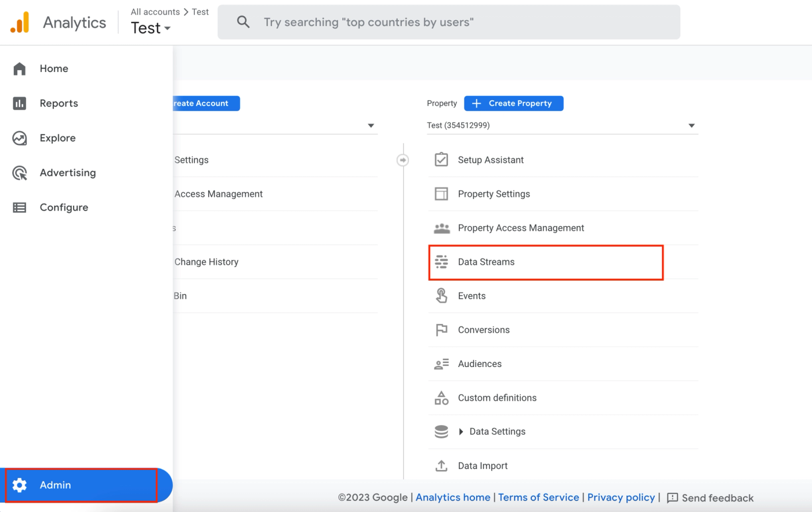Image resolution: width=812 pixels, height=512 pixels.
Task: Click the Custom definitions shapes icon
Action: [x=441, y=398]
